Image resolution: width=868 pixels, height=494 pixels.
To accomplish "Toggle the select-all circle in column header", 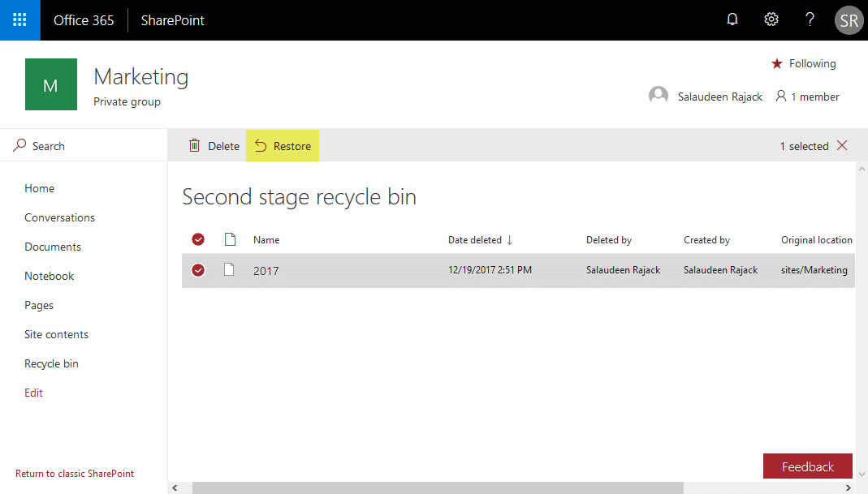I will tap(197, 239).
